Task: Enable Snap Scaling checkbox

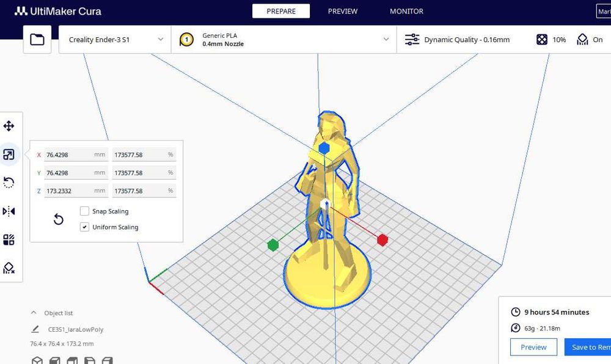Action: tap(84, 211)
